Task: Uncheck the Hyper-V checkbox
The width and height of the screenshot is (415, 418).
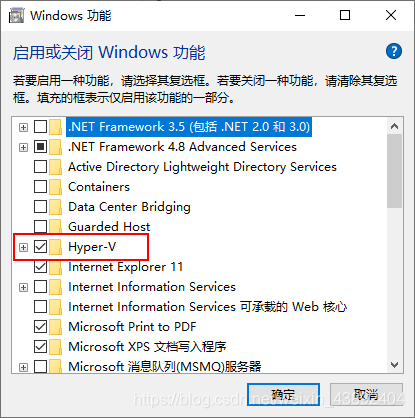Action: (x=40, y=247)
